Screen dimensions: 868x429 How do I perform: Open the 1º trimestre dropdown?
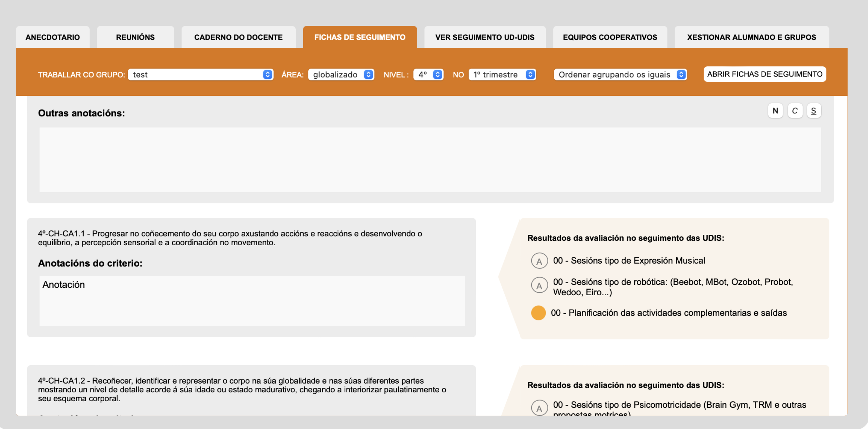click(x=502, y=75)
